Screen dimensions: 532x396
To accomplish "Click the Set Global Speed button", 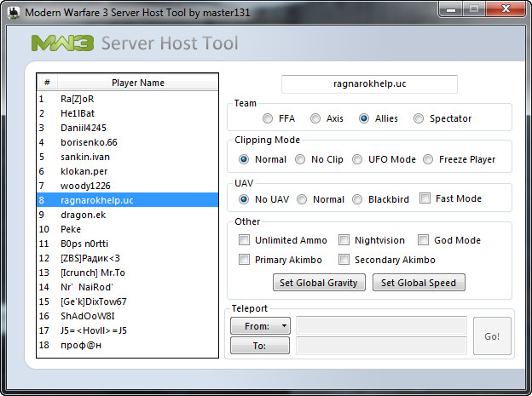I will pos(419,283).
